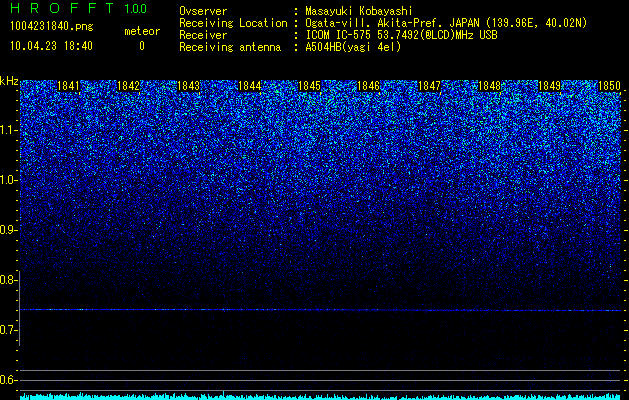Viewport: 629px width, 400px height.
Task: Click the 0.8 frequency axis label
Action: coord(9,280)
